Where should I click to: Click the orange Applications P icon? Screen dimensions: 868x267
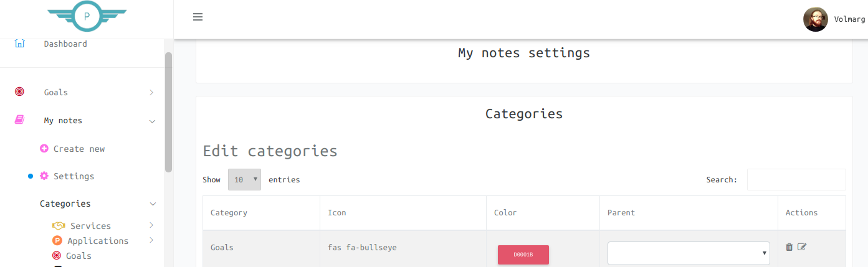pos(57,241)
